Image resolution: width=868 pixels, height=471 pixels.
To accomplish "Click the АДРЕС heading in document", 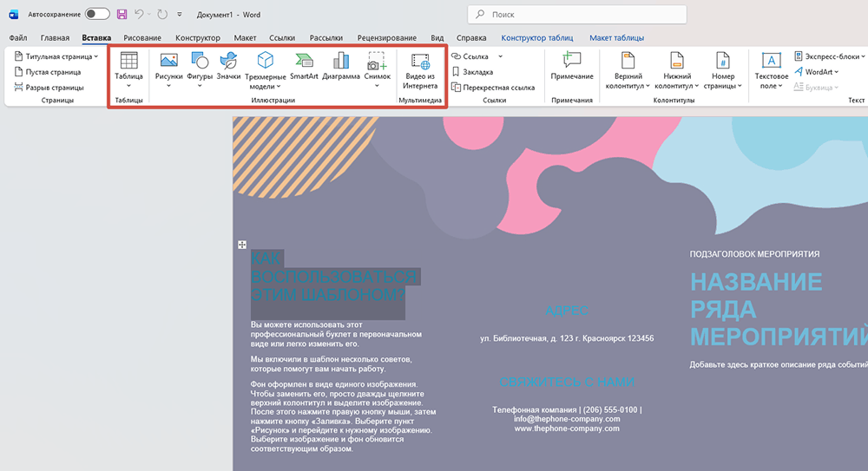I will [x=566, y=311].
